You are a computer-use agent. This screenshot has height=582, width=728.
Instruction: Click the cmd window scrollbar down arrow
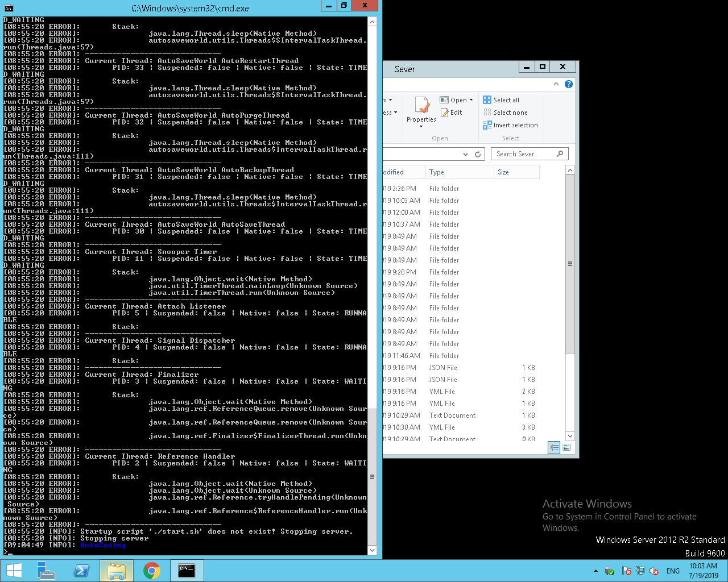coord(373,550)
